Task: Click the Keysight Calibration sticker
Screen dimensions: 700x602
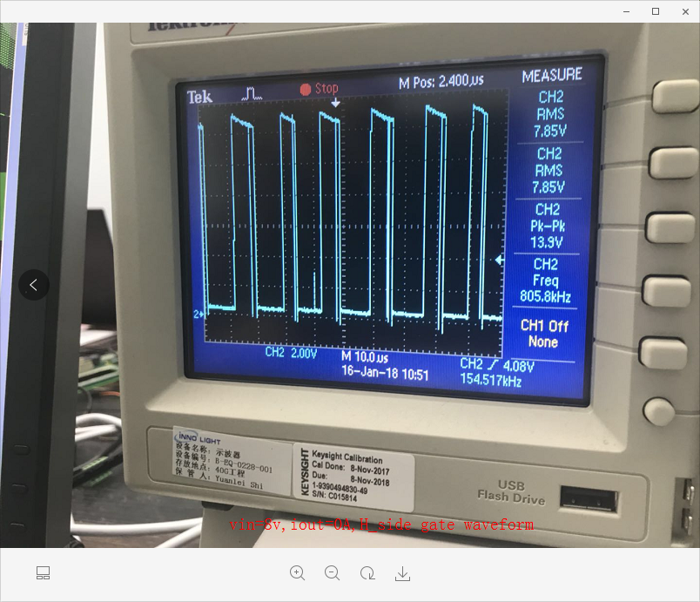Action: coord(353,477)
